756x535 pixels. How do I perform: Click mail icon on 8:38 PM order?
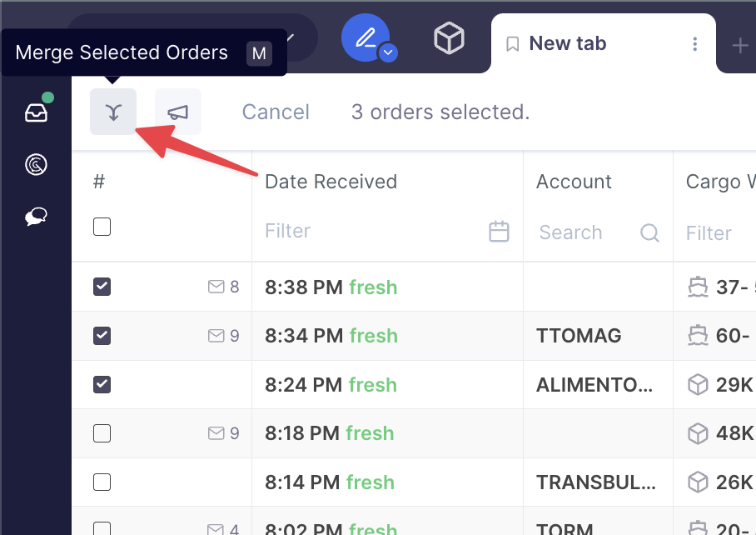(x=216, y=287)
